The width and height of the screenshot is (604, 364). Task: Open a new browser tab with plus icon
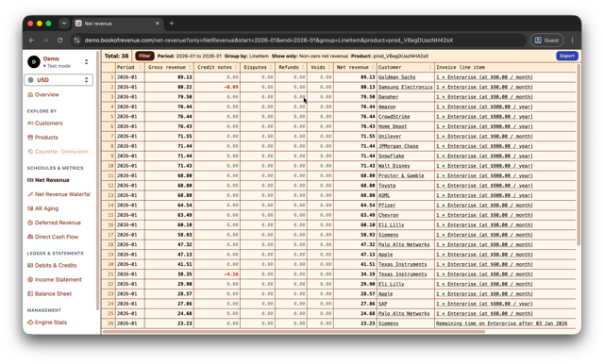(172, 23)
